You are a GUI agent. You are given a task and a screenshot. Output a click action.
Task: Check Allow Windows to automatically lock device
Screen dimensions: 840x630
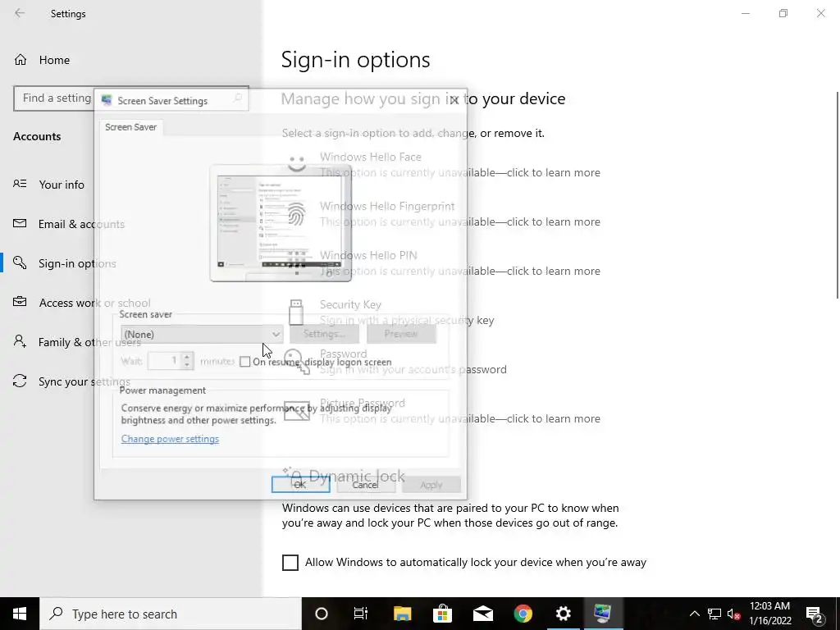click(x=290, y=562)
